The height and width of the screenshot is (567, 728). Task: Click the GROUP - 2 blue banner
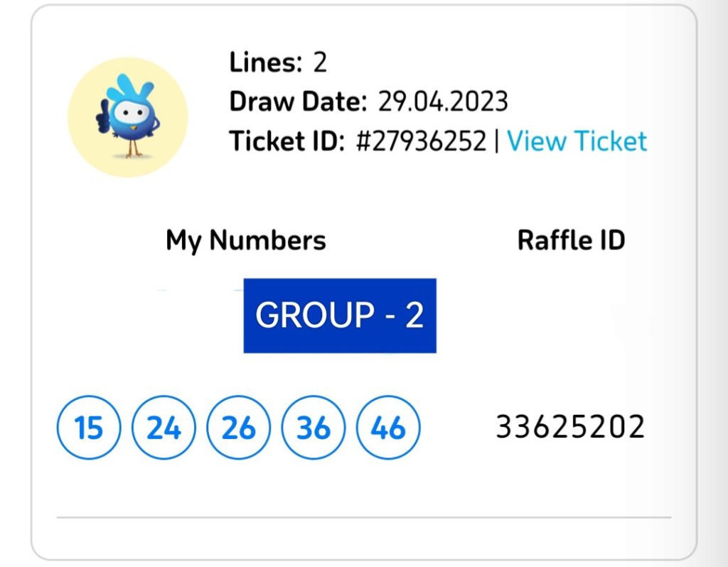pos(340,315)
